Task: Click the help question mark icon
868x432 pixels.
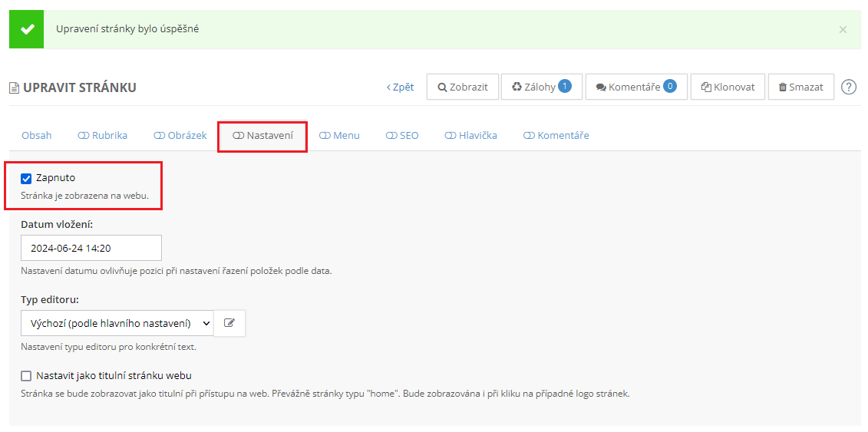Action: 849,87
